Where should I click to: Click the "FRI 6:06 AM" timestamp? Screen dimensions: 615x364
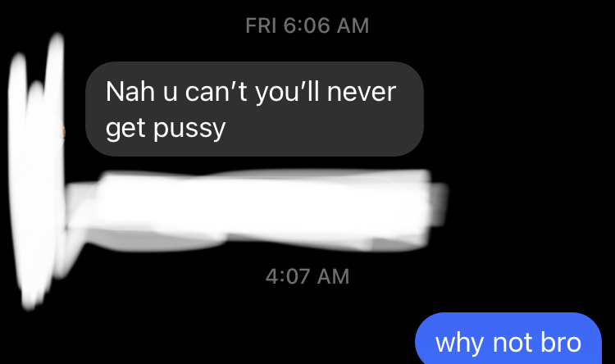tap(307, 26)
